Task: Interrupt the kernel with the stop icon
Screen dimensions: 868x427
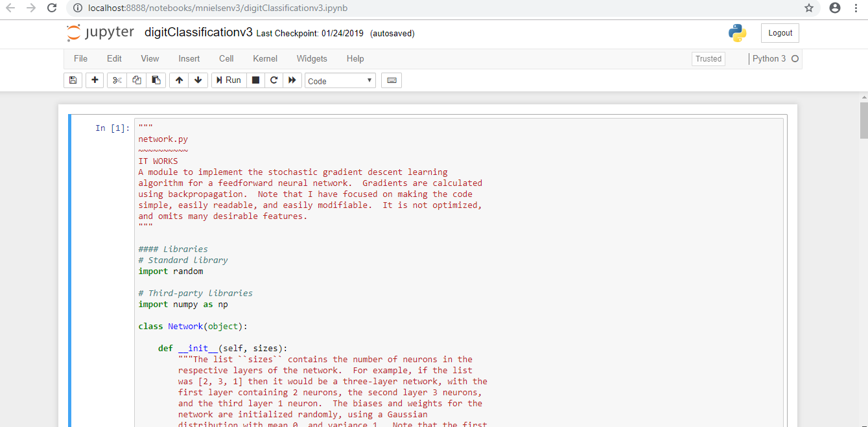Action: [255, 80]
